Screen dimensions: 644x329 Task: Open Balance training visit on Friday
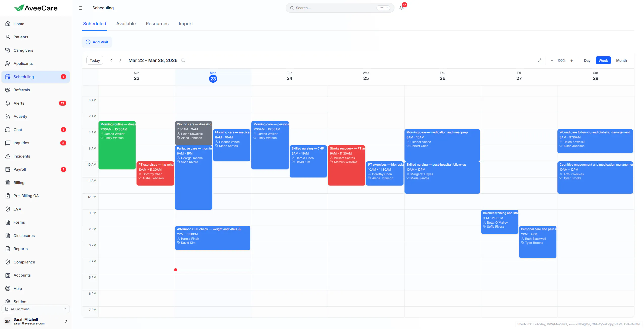[500, 222]
